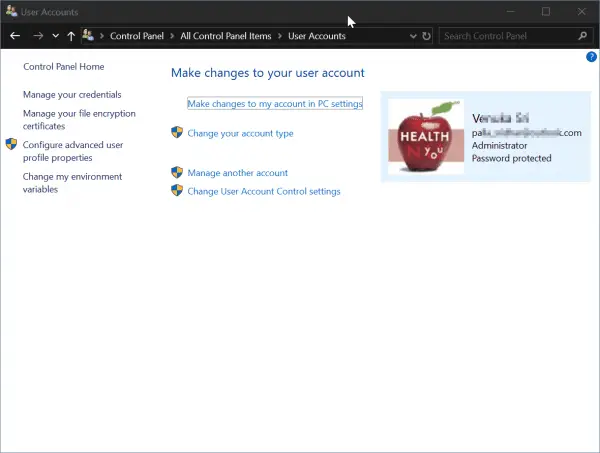Open Manage another account
This screenshot has height=453, width=600.
tap(238, 173)
